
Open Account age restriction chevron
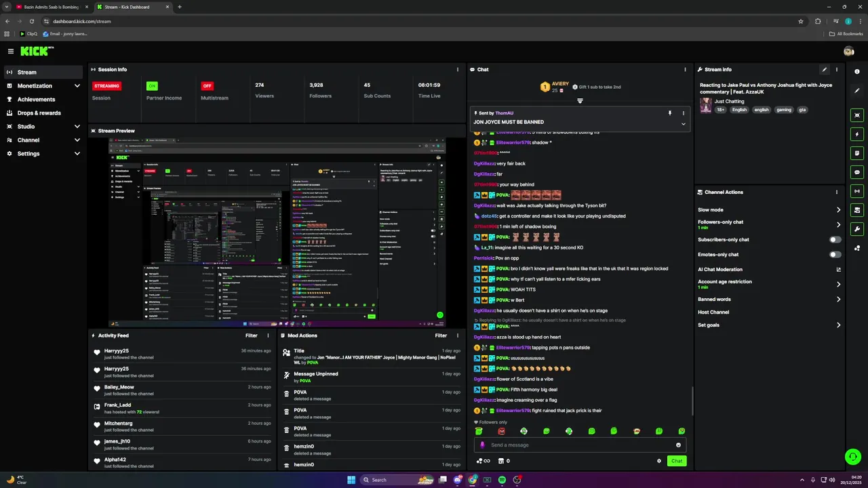838,284
